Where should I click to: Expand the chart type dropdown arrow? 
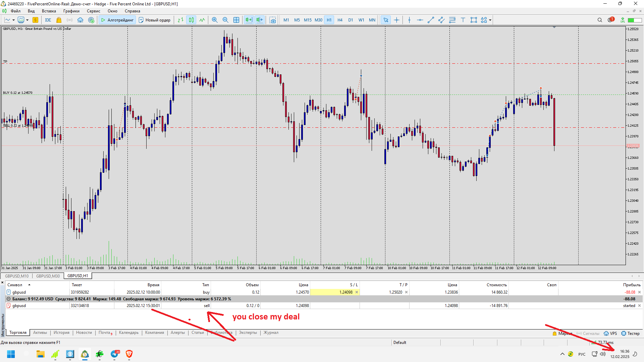pos(13,20)
